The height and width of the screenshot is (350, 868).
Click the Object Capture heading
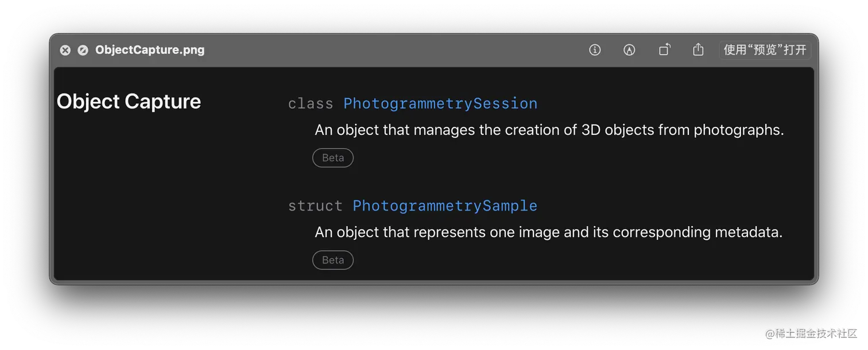coord(129,102)
